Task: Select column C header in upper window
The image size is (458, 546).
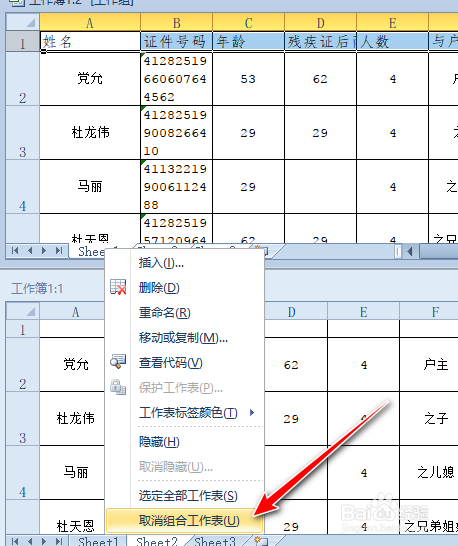Action: pyautogui.click(x=248, y=22)
